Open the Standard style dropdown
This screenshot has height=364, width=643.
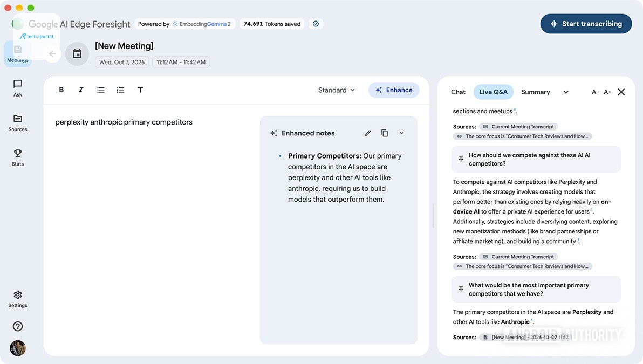coord(336,90)
